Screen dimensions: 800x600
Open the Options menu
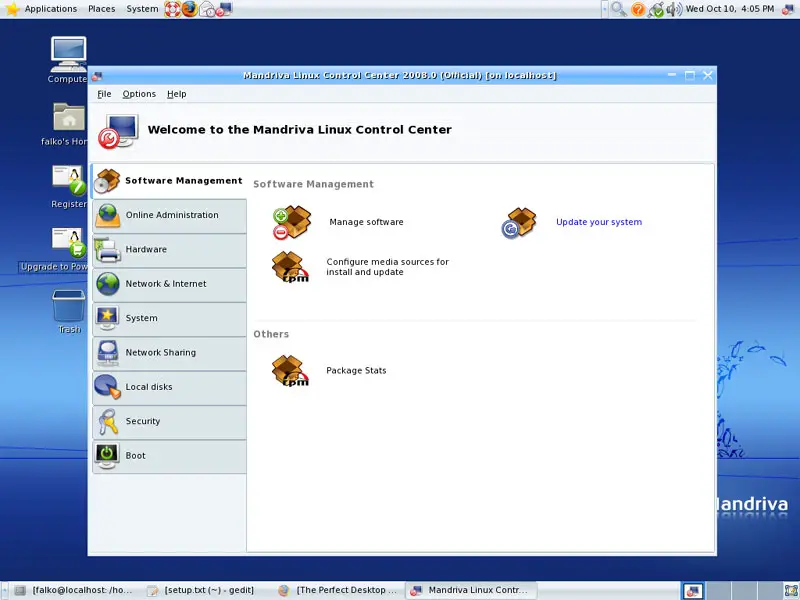click(x=139, y=94)
